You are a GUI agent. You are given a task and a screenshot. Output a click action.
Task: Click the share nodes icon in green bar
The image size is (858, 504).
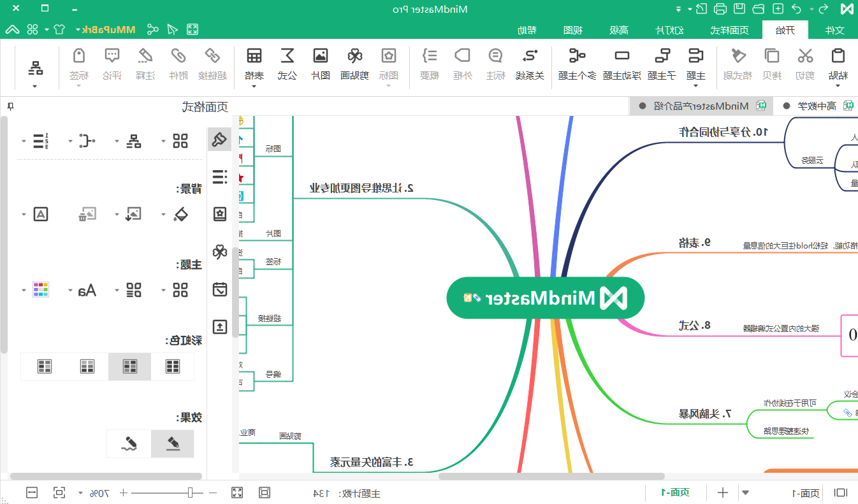[153, 29]
